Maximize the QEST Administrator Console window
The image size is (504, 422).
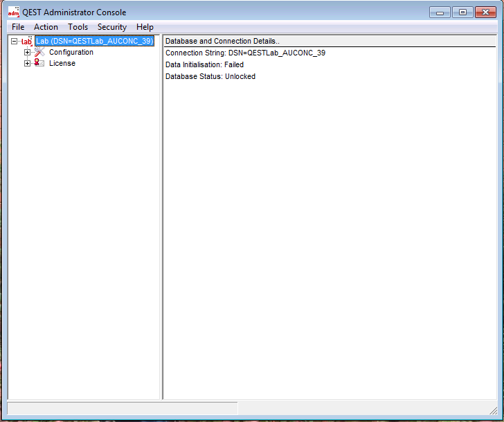(462, 12)
